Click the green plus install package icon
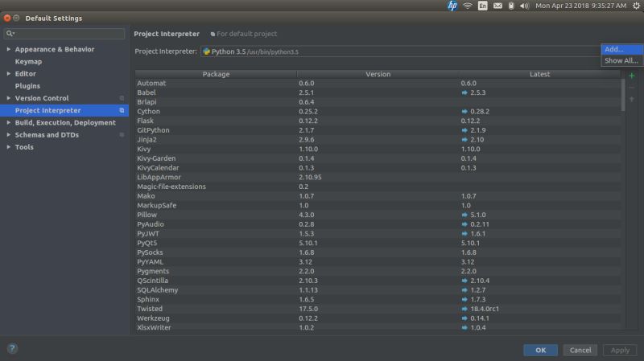This screenshot has width=644, height=361. tap(632, 76)
